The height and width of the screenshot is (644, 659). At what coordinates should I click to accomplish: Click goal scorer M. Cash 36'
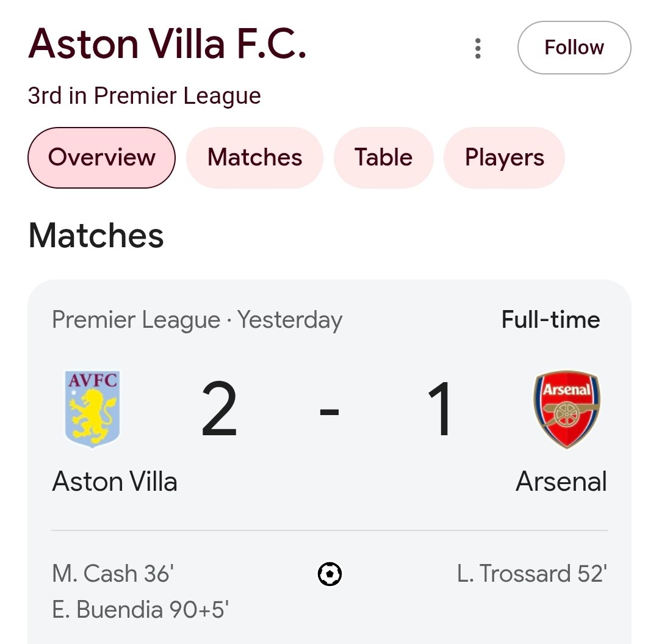pyautogui.click(x=113, y=574)
